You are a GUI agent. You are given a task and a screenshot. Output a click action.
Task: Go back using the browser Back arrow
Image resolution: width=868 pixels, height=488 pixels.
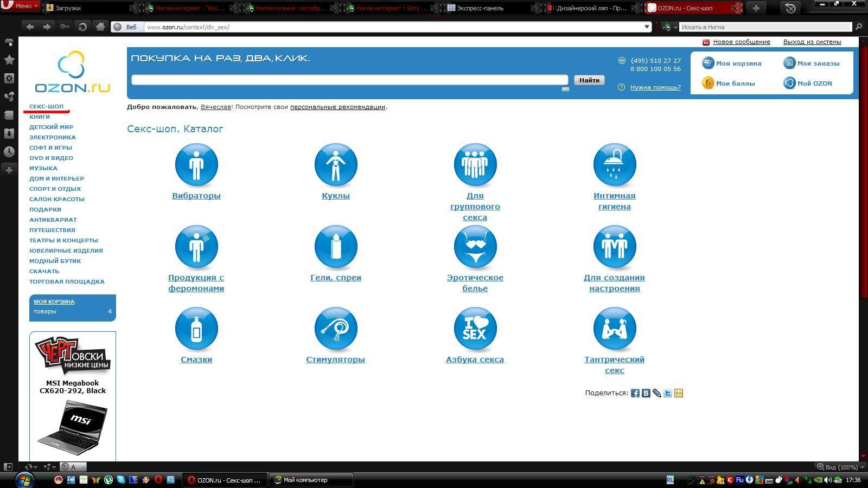point(30,27)
